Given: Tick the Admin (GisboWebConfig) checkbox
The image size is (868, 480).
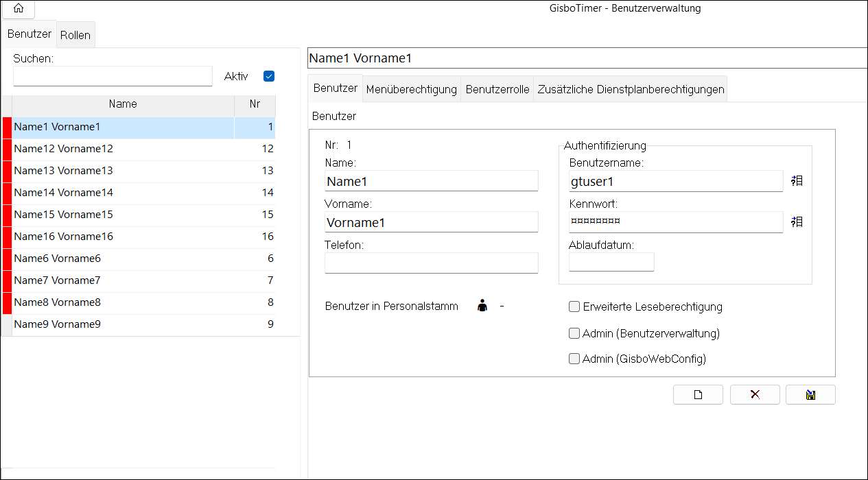Looking at the screenshot, I should coord(574,358).
